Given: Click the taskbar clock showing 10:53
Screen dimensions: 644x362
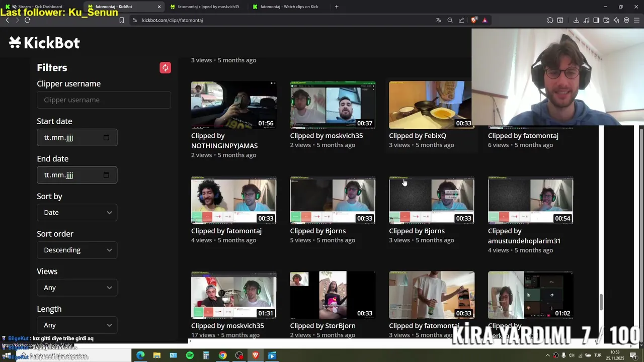Looking at the screenshot, I should [x=615, y=355].
